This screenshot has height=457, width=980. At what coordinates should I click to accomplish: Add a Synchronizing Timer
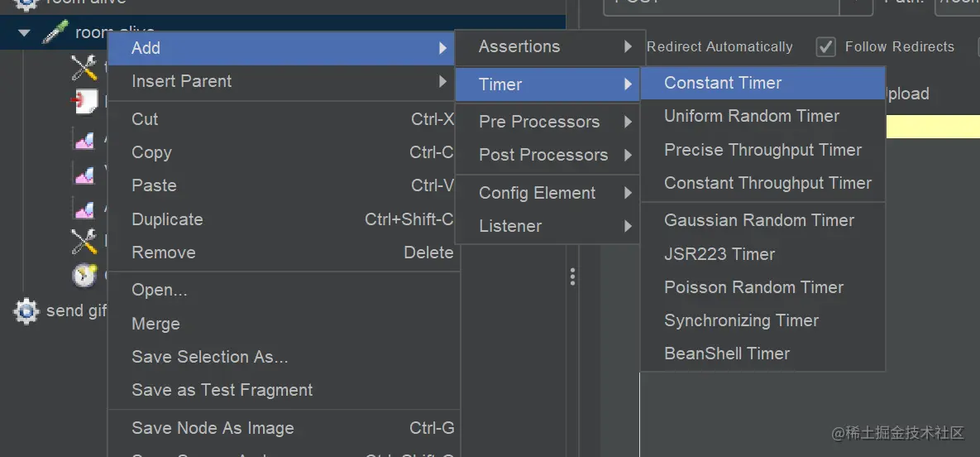tap(741, 320)
